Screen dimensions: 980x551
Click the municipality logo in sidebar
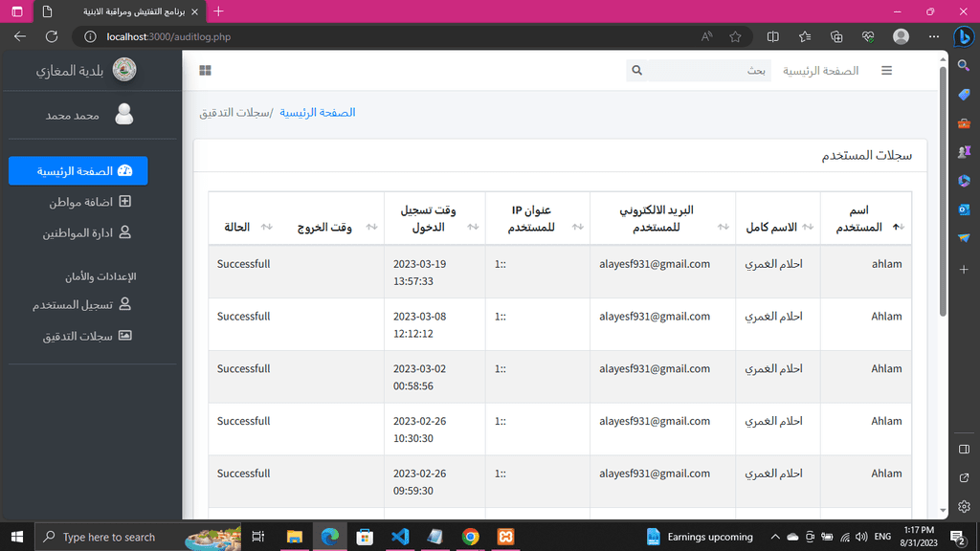click(x=124, y=70)
